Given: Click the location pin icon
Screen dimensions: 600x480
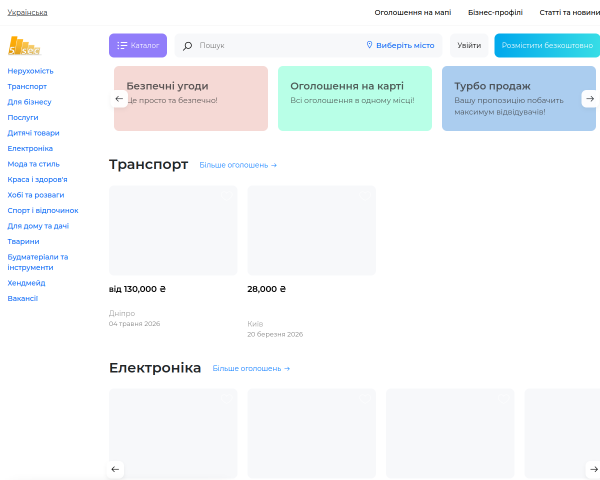Looking at the screenshot, I should click(369, 45).
